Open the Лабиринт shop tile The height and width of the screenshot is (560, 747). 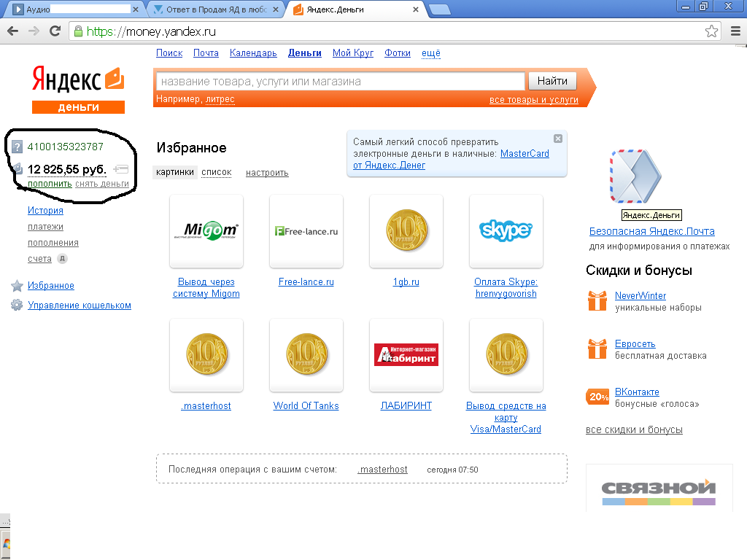point(406,355)
